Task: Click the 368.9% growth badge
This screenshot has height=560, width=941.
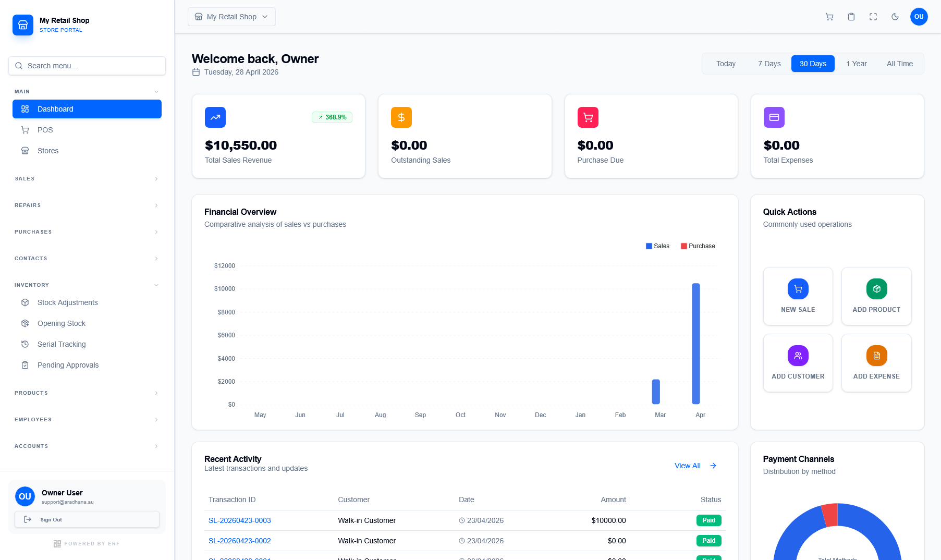Action: [x=332, y=117]
